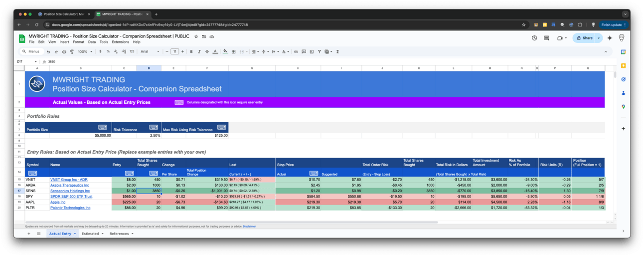Expand the Share button dropdown arrow

pos(599,38)
